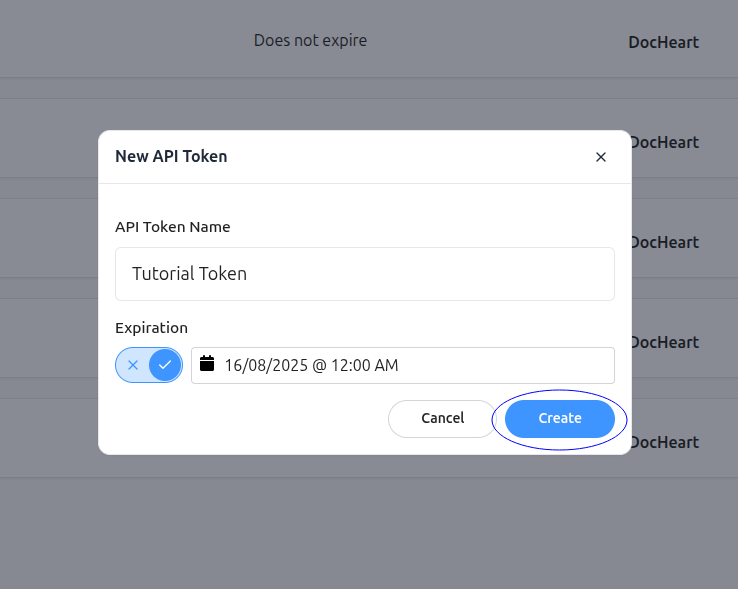738x589 pixels.
Task: Click the X icon on the Expiration switch
Action: coord(133,365)
